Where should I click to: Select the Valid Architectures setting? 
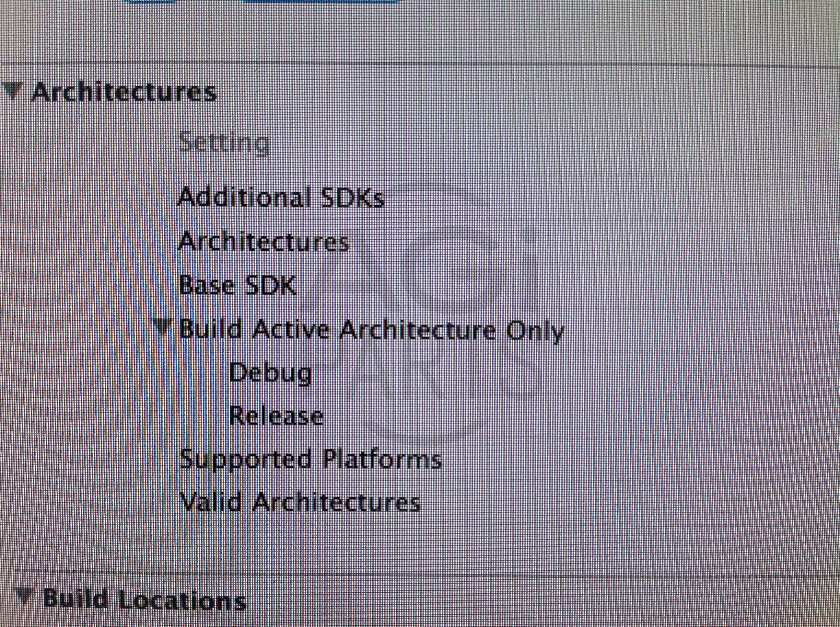299,503
